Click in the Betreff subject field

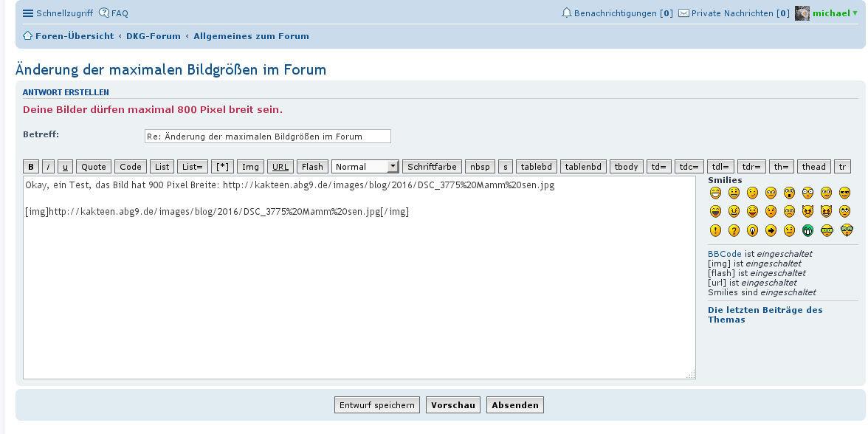(267, 137)
